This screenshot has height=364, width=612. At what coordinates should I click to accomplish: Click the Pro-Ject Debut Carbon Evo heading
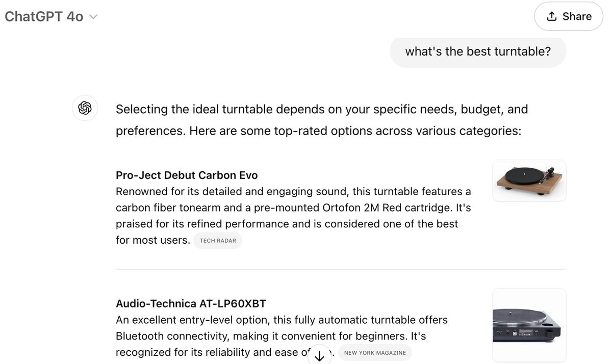pyautogui.click(x=187, y=175)
